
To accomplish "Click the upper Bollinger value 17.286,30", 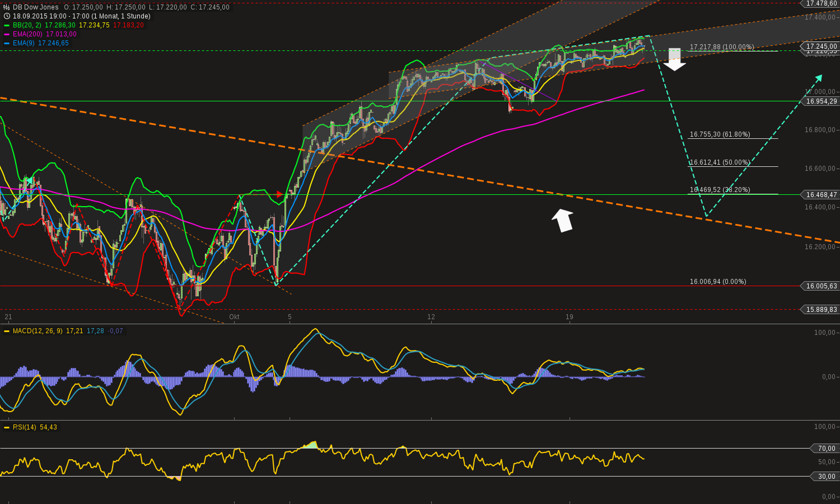I will click(x=60, y=25).
